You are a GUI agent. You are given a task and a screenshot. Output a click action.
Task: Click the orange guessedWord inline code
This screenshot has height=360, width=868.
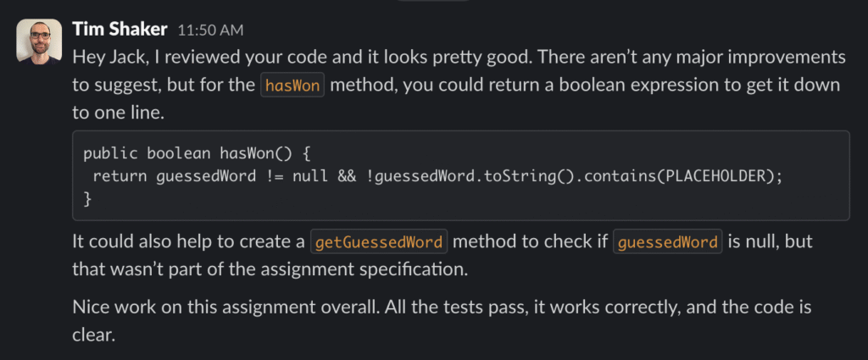(x=668, y=242)
